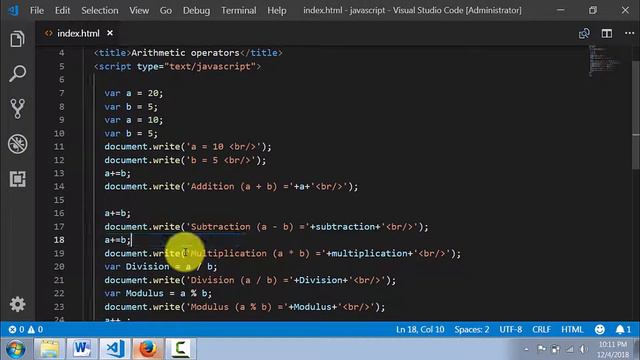
Task: Change language mode HTML
Action: [572, 329]
